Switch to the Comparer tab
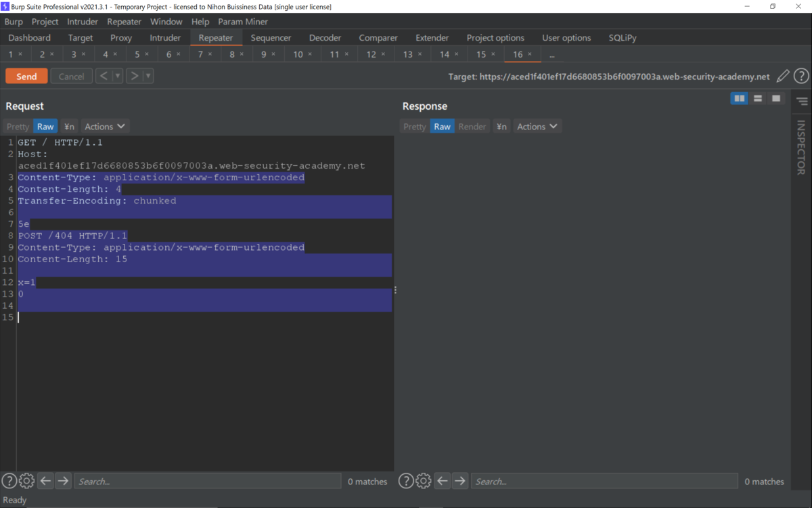 click(378, 38)
